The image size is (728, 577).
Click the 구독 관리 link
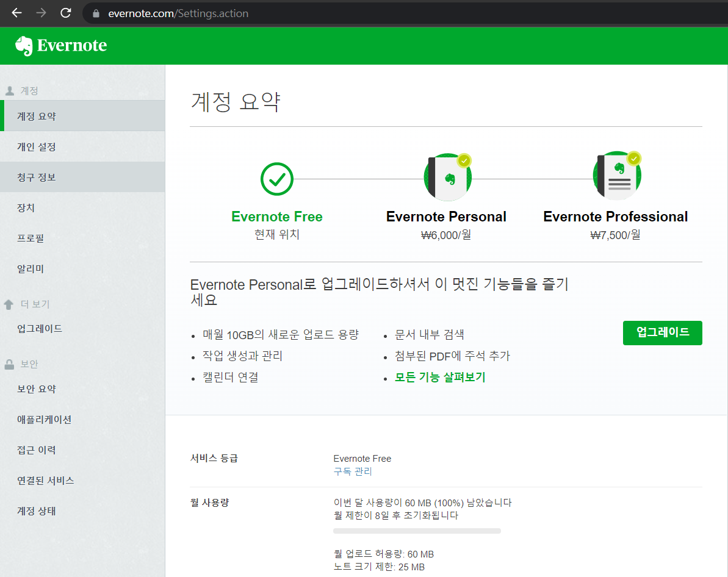pyautogui.click(x=352, y=471)
